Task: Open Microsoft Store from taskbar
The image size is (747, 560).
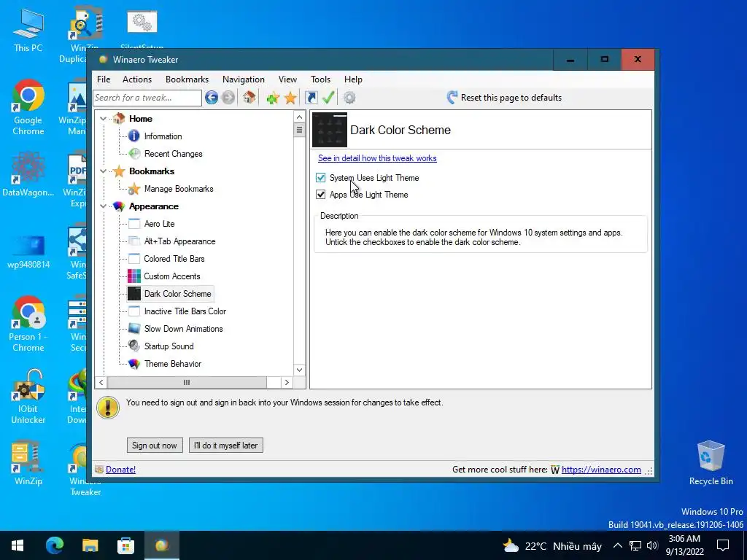Action: pyautogui.click(x=125, y=545)
